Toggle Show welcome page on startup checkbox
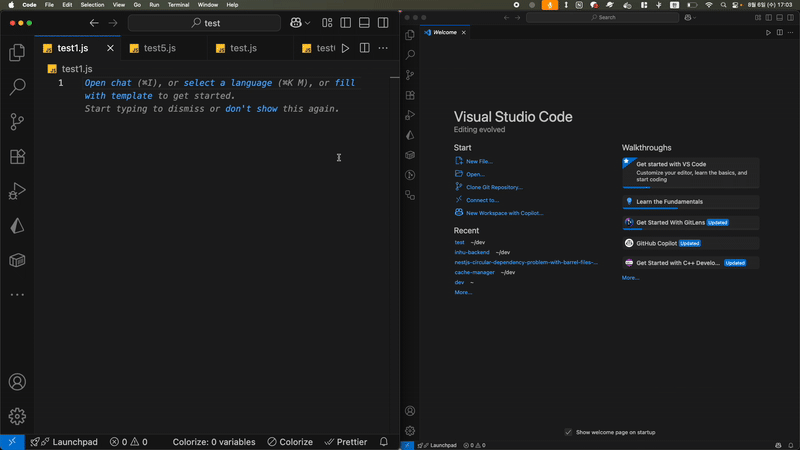This screenshot has height=450, width=800. coord(568,432)
